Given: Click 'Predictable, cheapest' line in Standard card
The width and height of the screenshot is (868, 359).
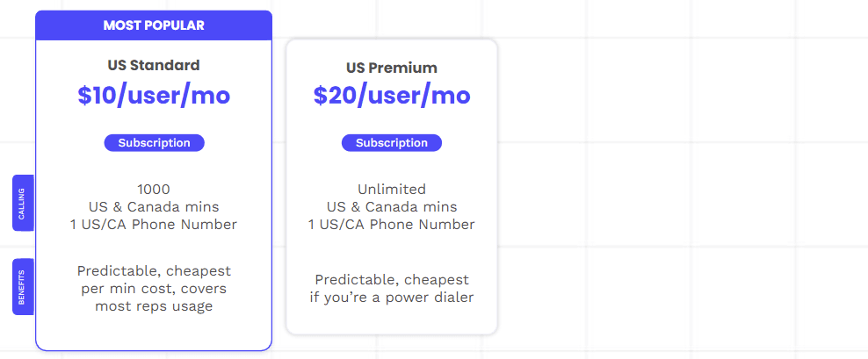Looking at the screenshot, I should click(x=154, y=271).
